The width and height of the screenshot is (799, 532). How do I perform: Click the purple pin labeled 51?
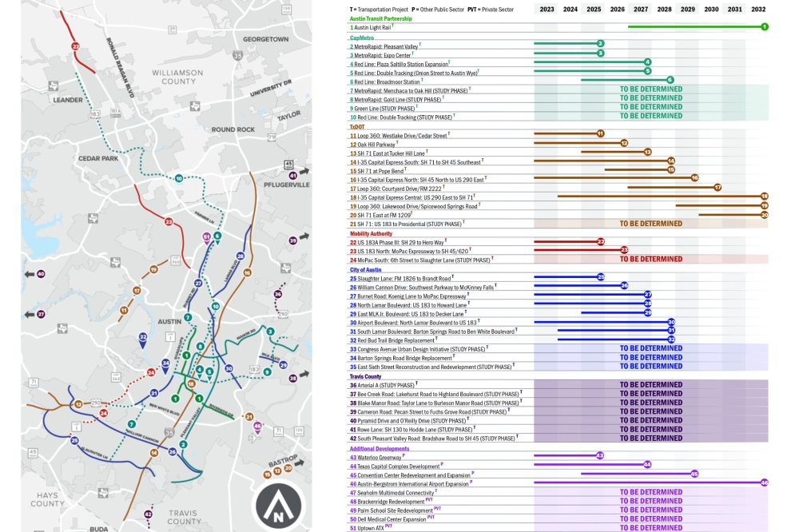[x=206, y=238]
